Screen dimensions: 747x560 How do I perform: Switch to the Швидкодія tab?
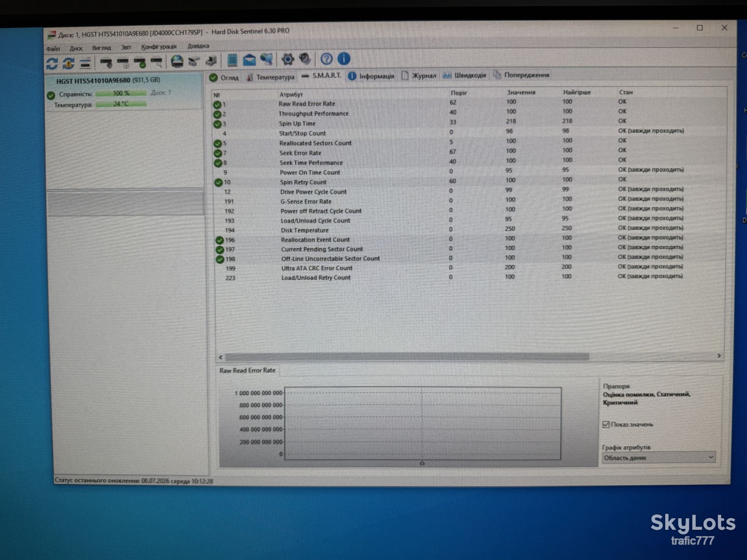pos(465,75)
